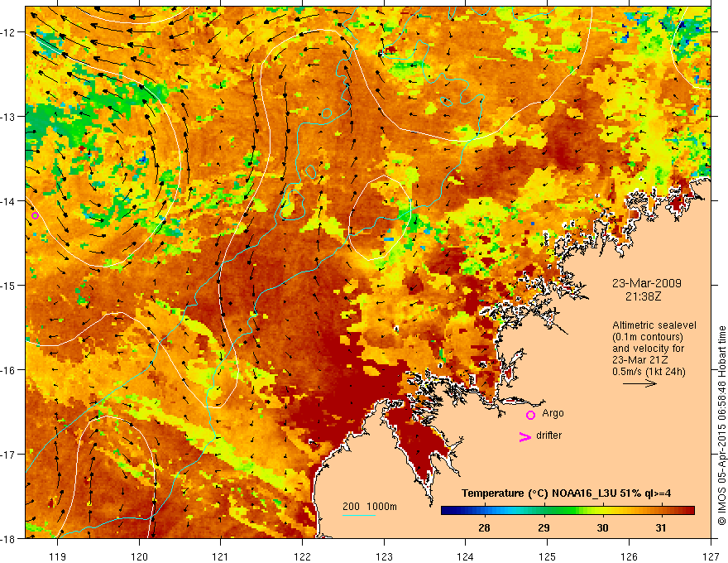This screenshot has width=728, height=563.
Task: Click the longitude label '123'
Action: (384, 556)
